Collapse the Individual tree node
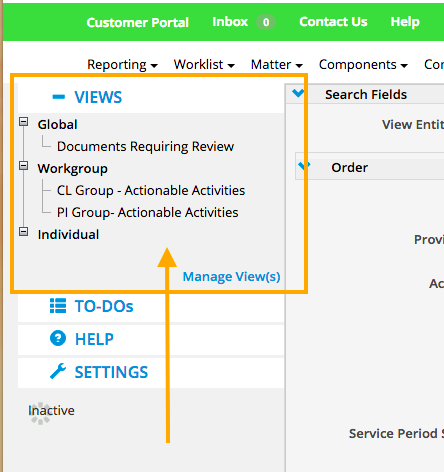Image resolution: width=444 pixels, height=472 pixels. click(23, 232)
